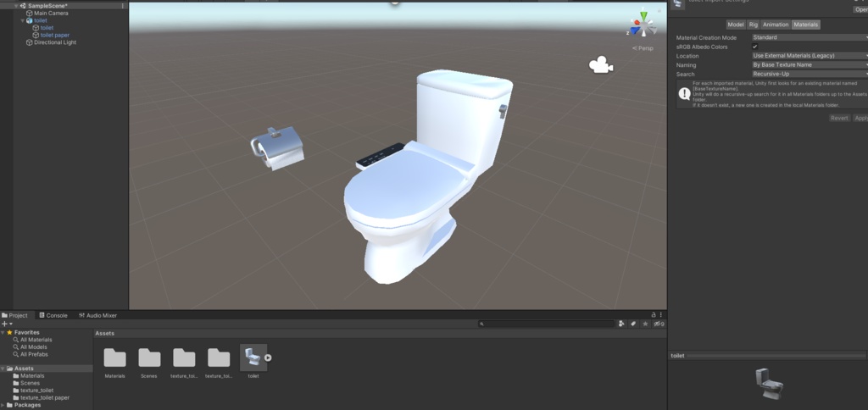Select Scenes folder icon in asset grid
The width and height of the screenshot is (868, 410).
[149, 357]
